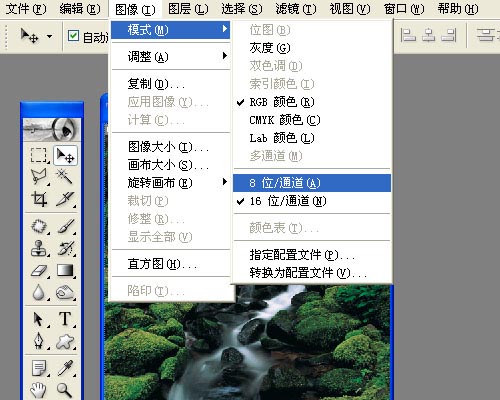500x400 pixels.
Task: Select the Hand tool
Action: [39, 389]
